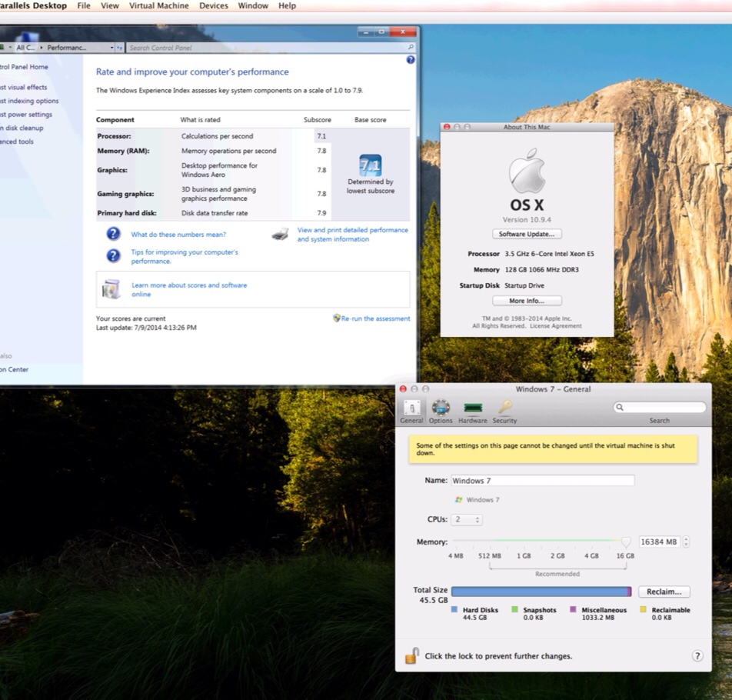Image resolution: width=732 pixels, height=700 pixels.
Task: Open 'Open disk cleanup' sidebar link
Action: (22, 128)
